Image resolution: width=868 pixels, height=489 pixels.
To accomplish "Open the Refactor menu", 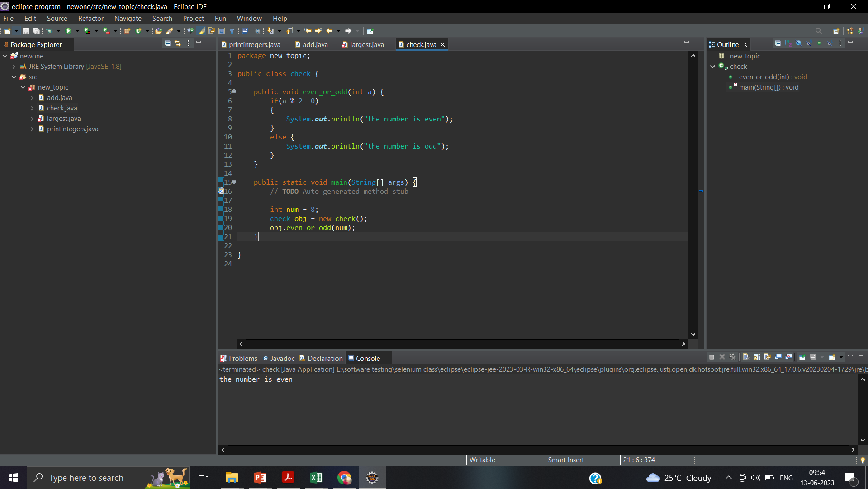I will [90, 18].
